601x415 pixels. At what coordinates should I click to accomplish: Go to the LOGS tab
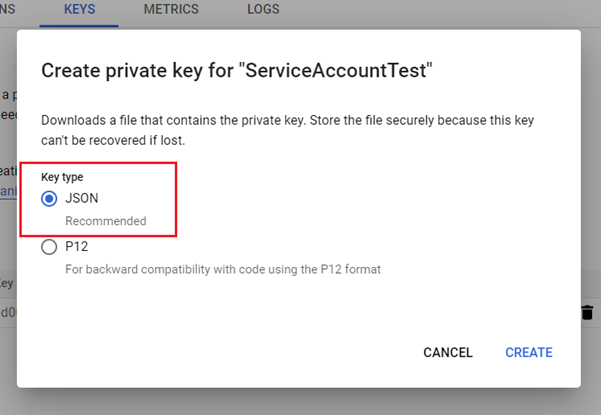pos(263,10)
